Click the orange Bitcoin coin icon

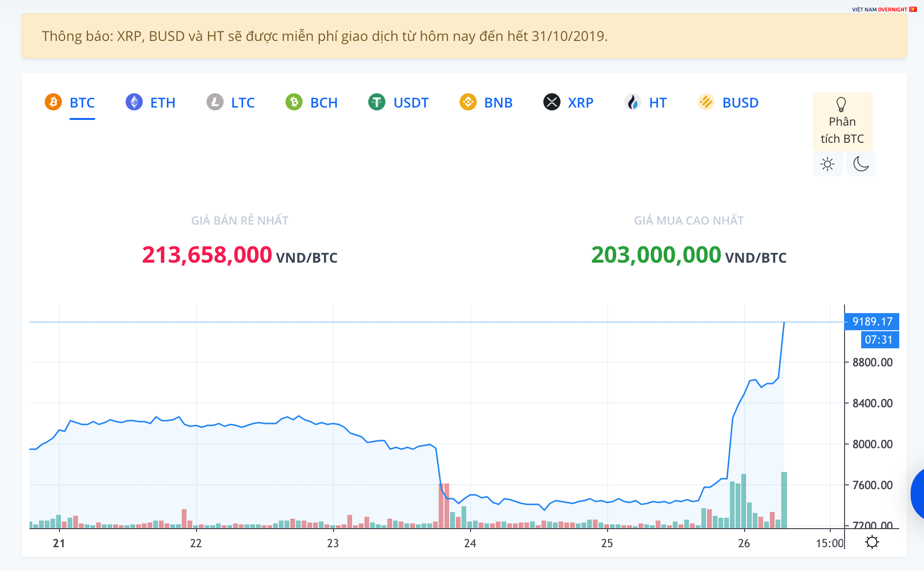point(53,102)
